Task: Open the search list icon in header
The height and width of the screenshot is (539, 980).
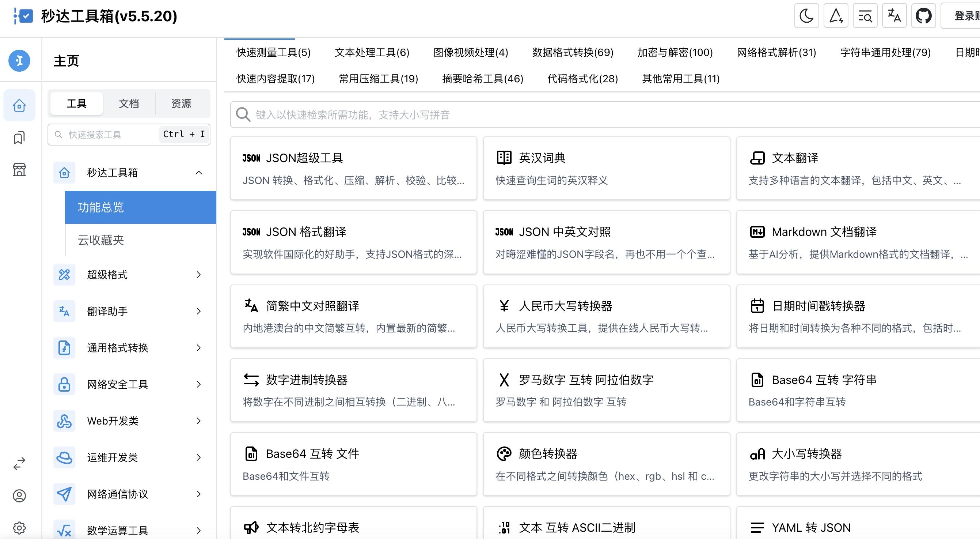Action: tap(865, 16)
